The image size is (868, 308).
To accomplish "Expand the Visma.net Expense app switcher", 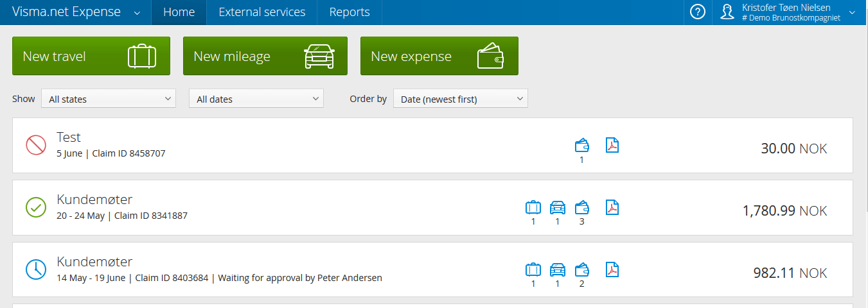I will point(137,12).
